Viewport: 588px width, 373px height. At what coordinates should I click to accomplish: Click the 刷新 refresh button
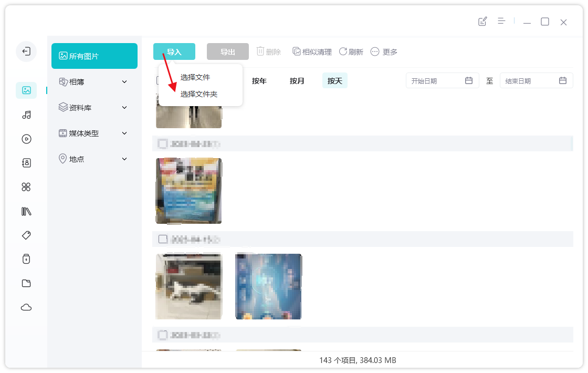[351, 51]
